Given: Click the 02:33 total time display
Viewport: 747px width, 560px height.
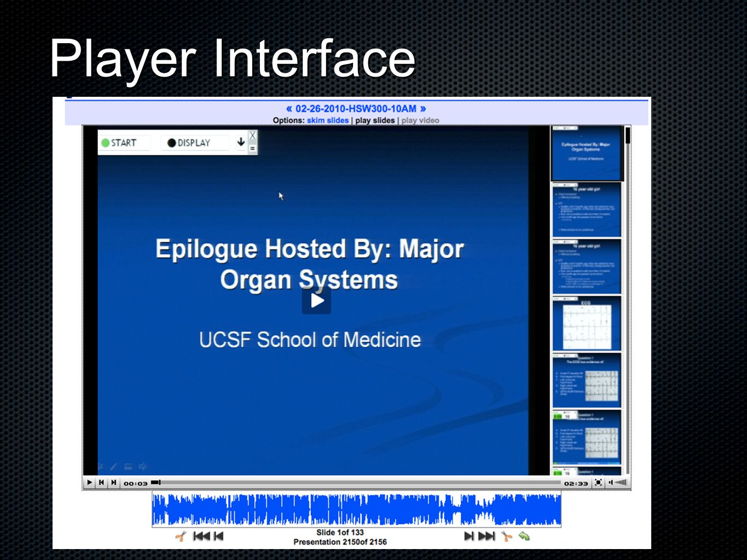Looking at the screenshot, I should (576, 483).
